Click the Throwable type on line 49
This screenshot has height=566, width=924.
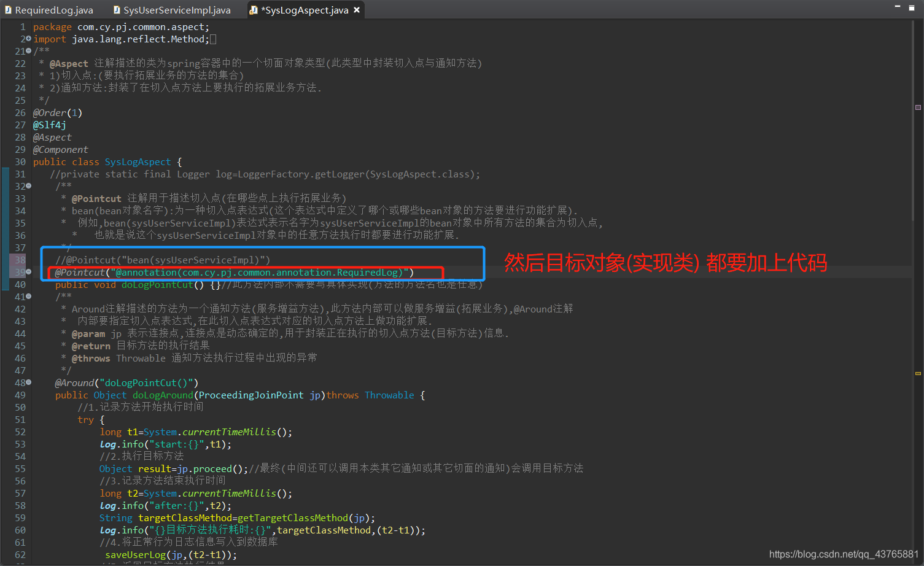click(x=389, y=395)
